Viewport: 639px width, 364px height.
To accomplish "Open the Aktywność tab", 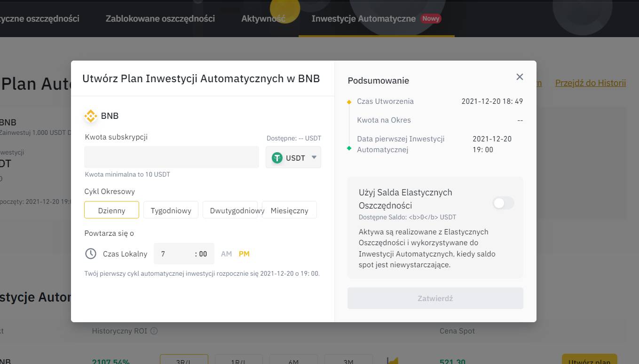I will coord(263,19).
